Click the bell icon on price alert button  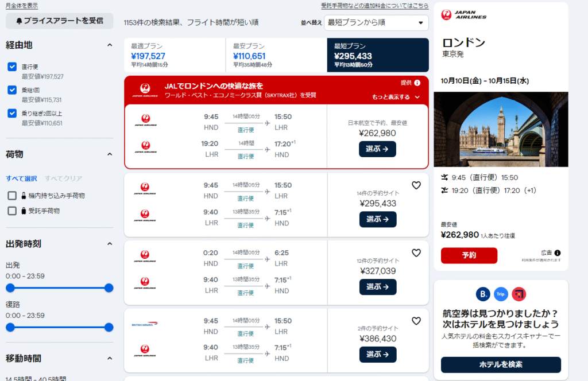(x=19, y=21)
